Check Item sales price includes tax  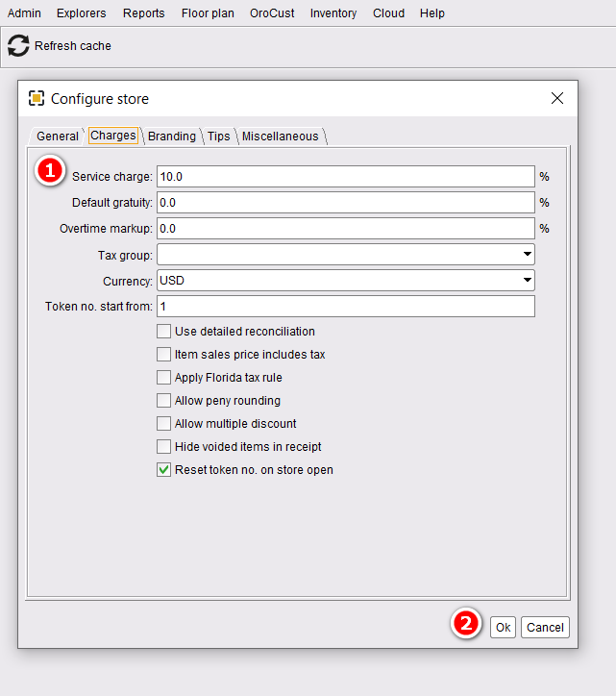pos(163,354)
